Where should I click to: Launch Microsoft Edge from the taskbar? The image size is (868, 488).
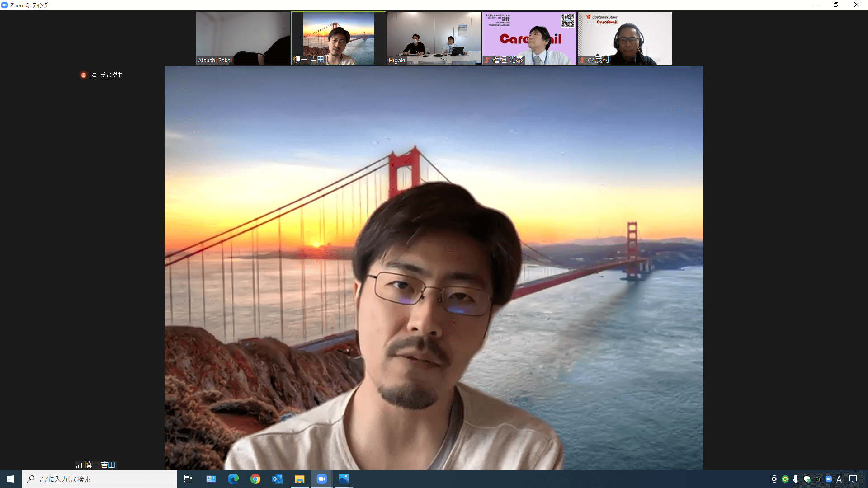click(x=233, y=479)
